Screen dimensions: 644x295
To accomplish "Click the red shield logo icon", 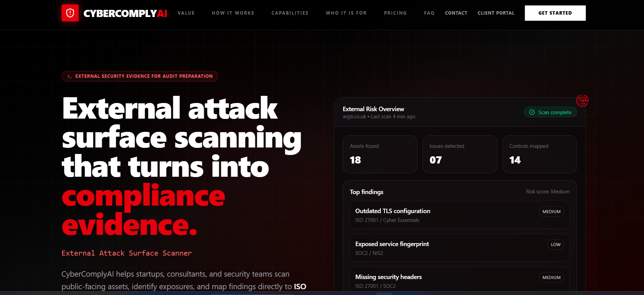I will point(70,13).
